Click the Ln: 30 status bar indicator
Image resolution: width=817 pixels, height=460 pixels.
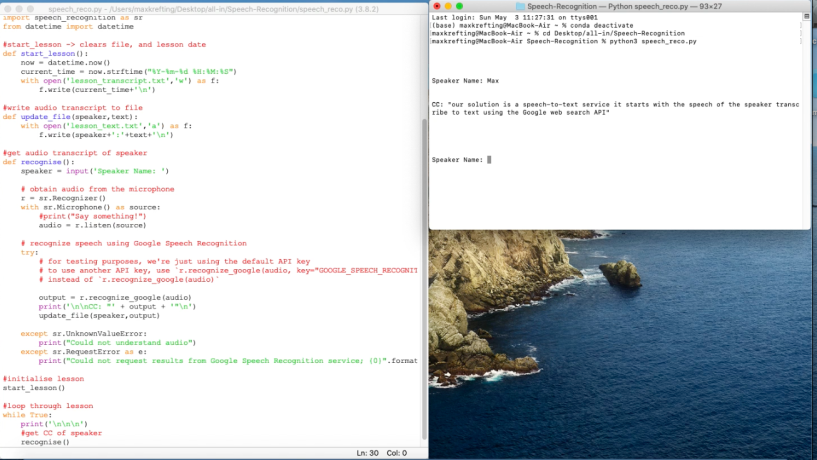click(x=367, y=453)
